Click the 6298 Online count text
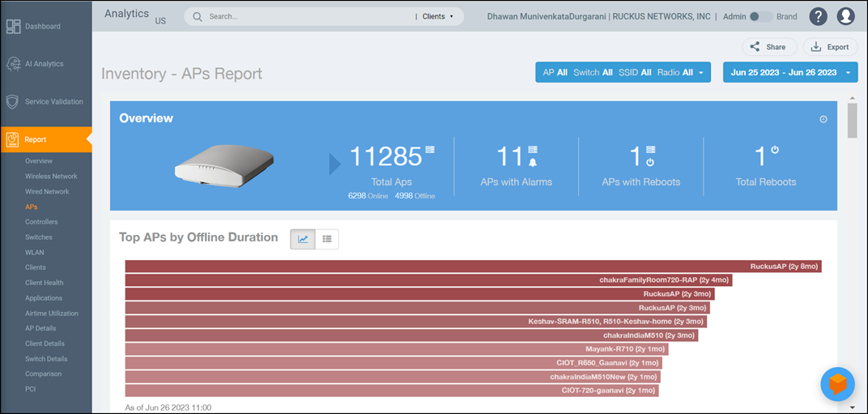The height and width of the screenshot is (414, 868). click(x=368, y=195)
